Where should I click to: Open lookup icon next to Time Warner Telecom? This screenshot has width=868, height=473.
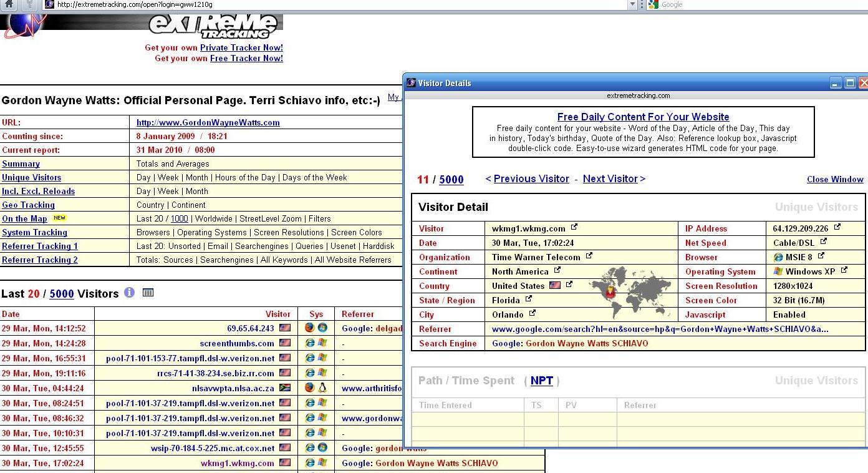[589, 256]
